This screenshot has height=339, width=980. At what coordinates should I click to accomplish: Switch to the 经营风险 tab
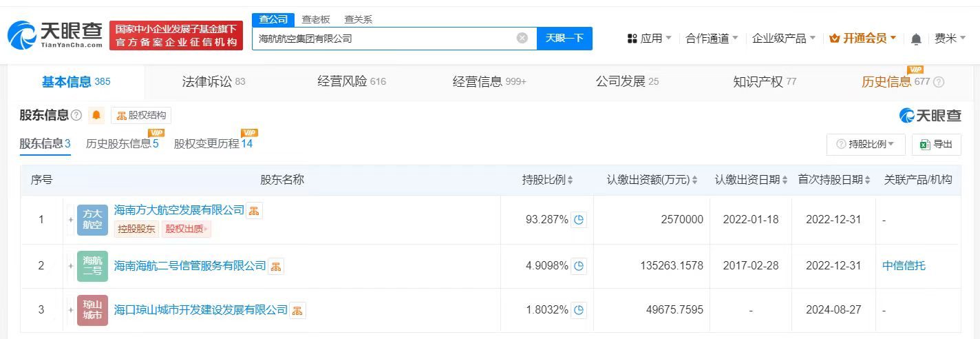point(351,82)
